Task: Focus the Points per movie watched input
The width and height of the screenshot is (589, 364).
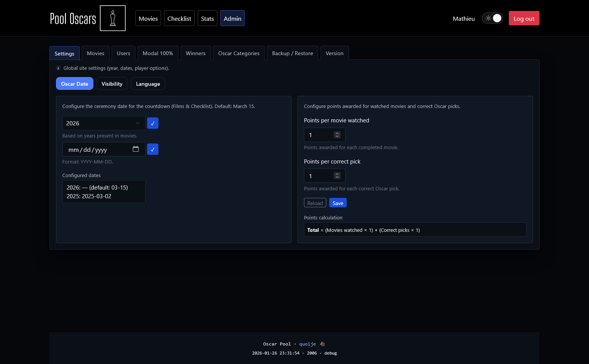Action: [x=325, y=135]
